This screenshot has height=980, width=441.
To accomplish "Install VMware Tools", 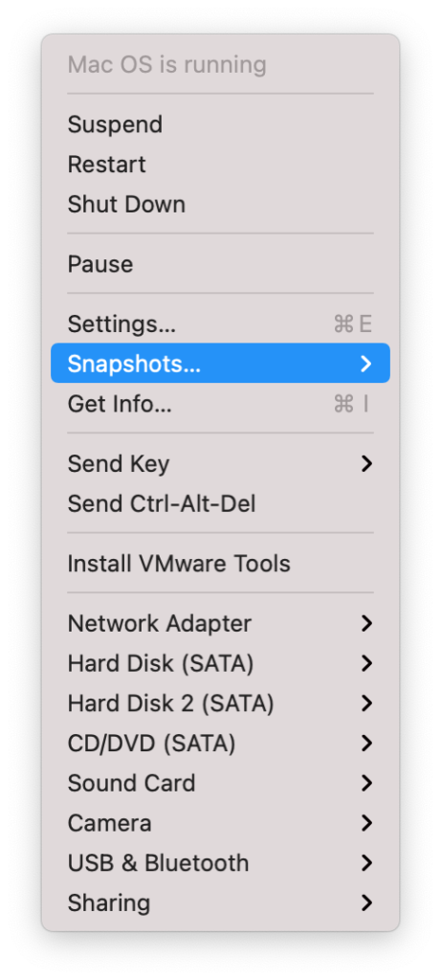I will (x=220, y=563).
